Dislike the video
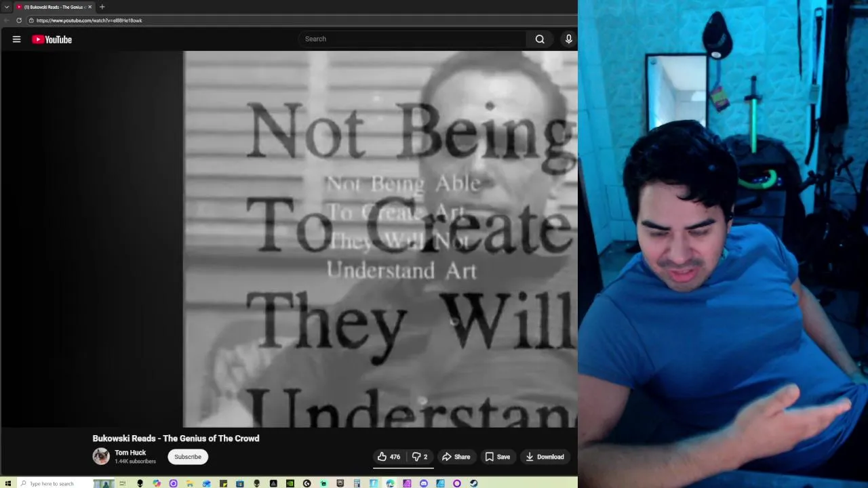Image resolution: width=868 pixels, height=488 pixels. coord(420,457)
